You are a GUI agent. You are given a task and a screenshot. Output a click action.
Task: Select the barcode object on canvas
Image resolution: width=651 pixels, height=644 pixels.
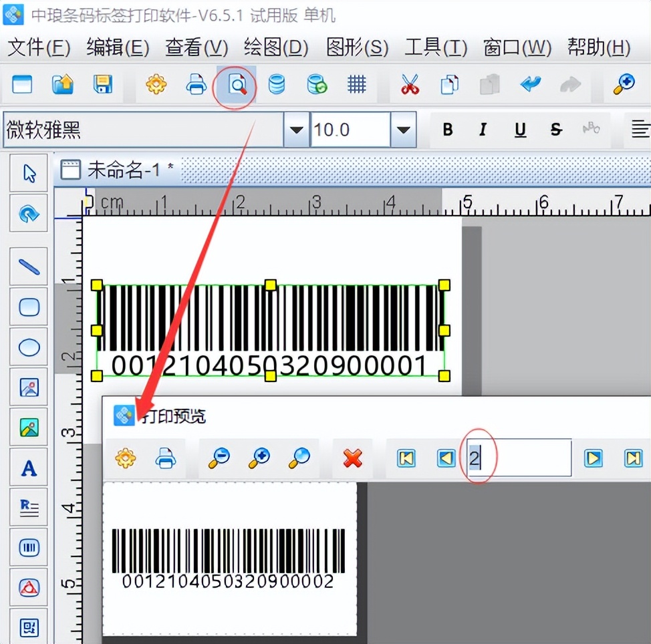click(x=270, y=331)
